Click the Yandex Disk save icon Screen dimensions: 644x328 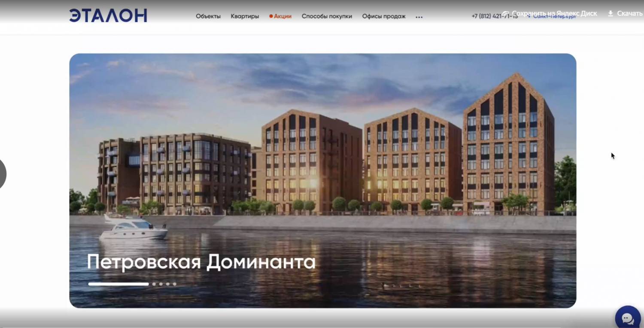[506, 14]
